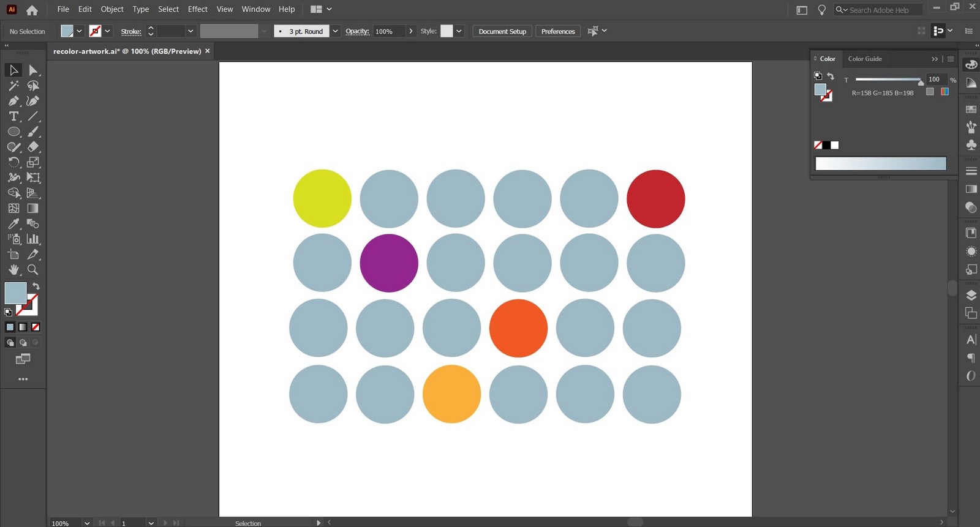Screen dimensions: 980x527
Task: Open the graphic Style dropdown
Action: pos(459,31)
